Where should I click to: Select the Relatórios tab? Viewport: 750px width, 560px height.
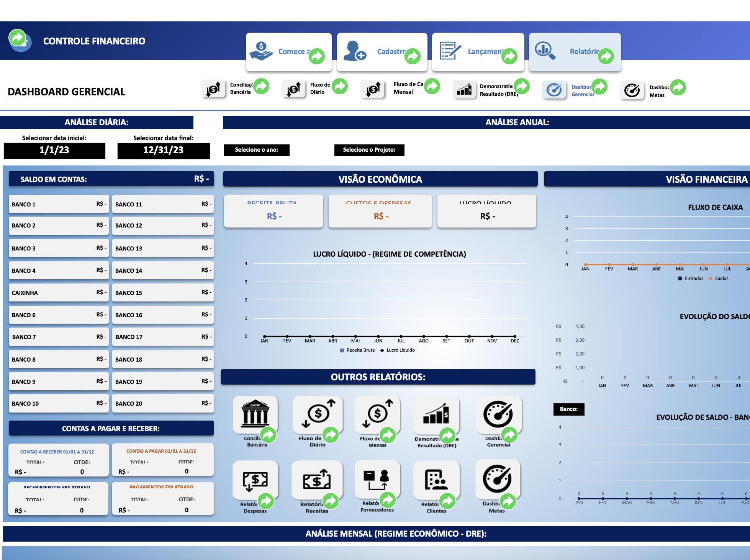pyautogui.click(x=575, y=52)
